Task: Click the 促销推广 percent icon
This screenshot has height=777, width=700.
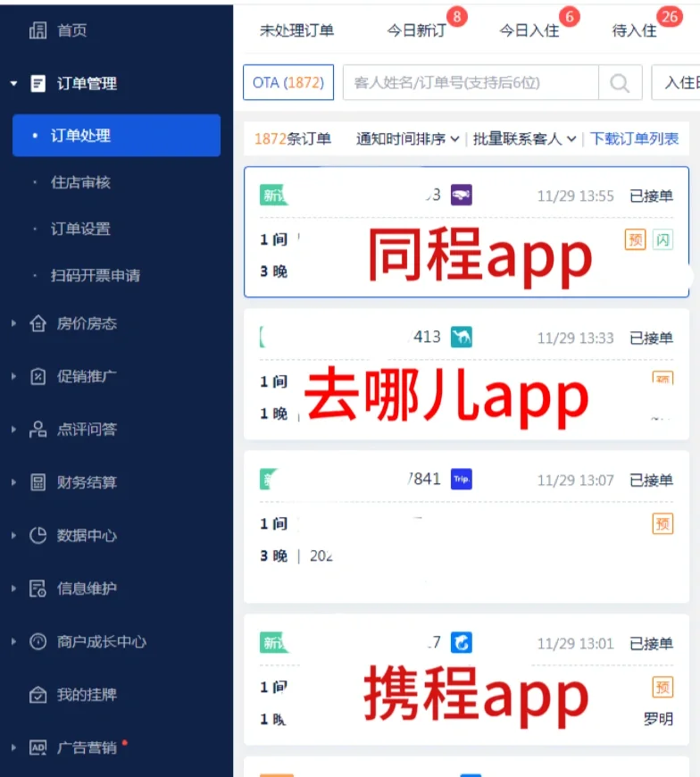Action: (x=37, y=377)
